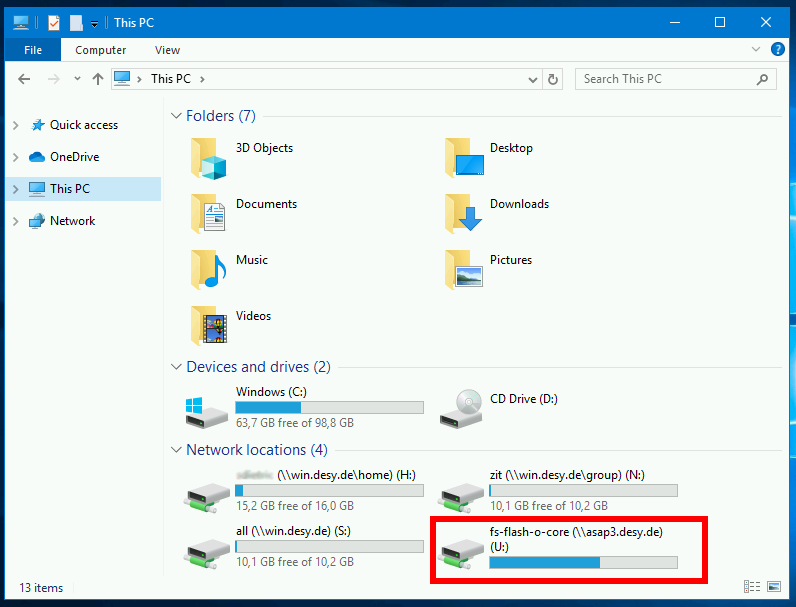Open the Documents folder icon

208,214
